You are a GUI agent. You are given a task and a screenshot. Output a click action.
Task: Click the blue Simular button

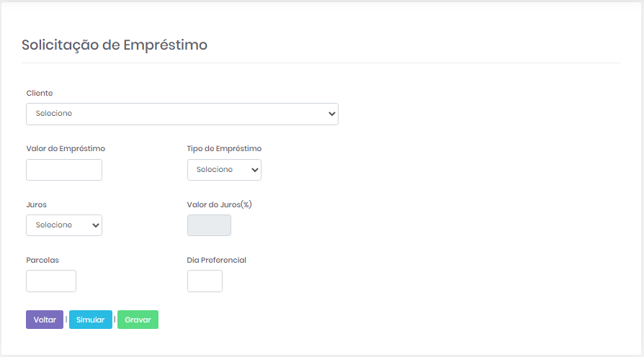click(91, 320)
